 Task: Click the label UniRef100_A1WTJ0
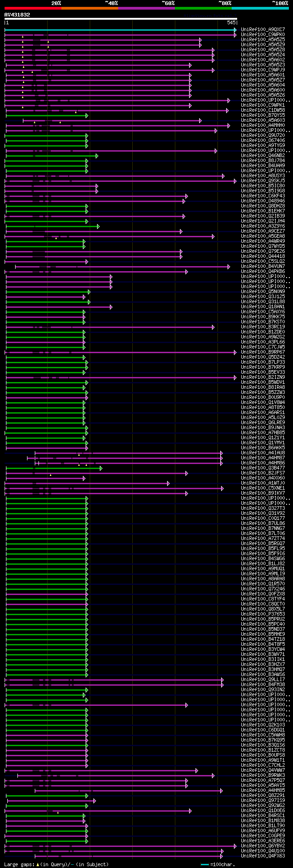tap(263, 483)
